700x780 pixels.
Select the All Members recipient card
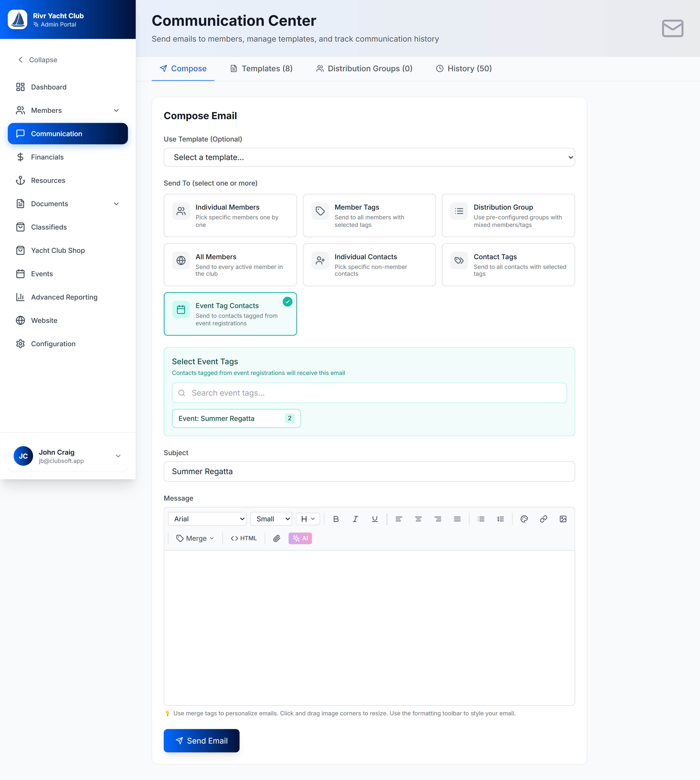click(x=230, y=265)
